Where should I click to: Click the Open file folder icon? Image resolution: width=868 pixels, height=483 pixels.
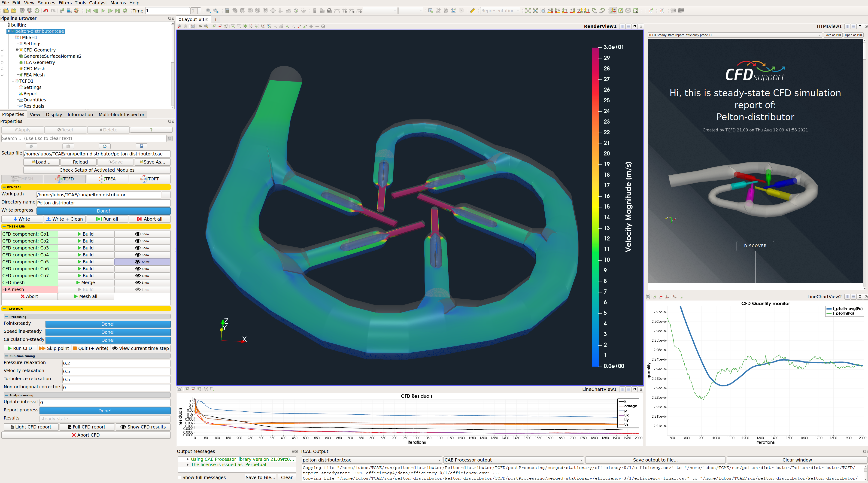point(6,11)
